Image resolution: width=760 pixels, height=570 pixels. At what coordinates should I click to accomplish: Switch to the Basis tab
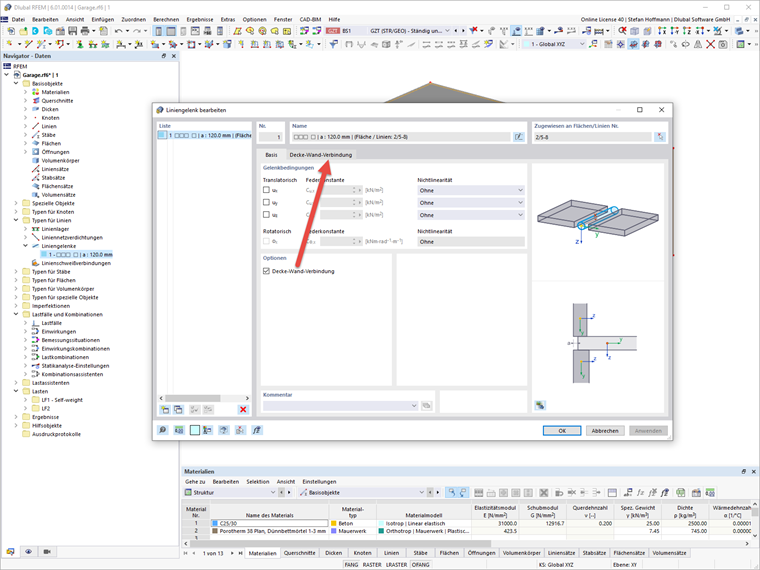click(x=271, y=155)
